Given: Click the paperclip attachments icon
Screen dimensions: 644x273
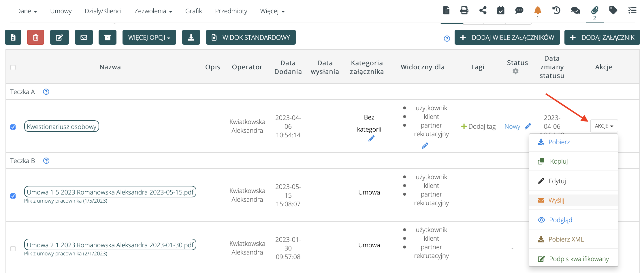Looking at the screenshot, I should 594,11.
